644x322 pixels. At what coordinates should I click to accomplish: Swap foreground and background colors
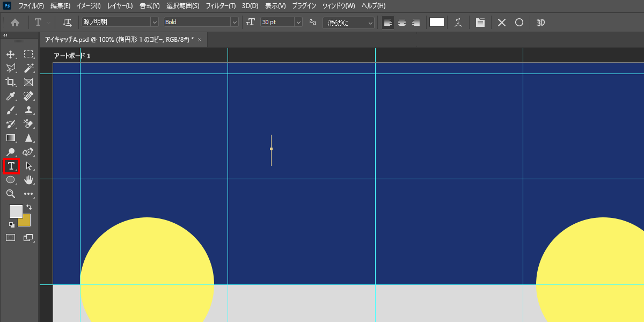(x=29, y=207)
